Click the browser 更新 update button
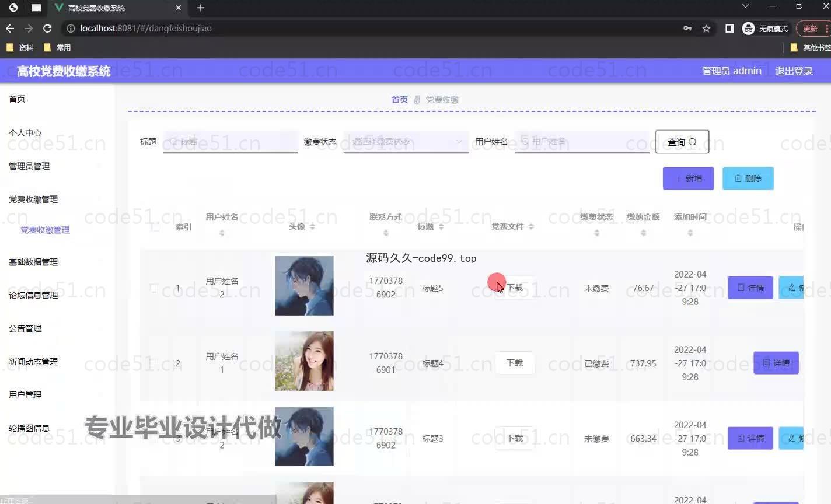831x504 pixels. point(813,28)
